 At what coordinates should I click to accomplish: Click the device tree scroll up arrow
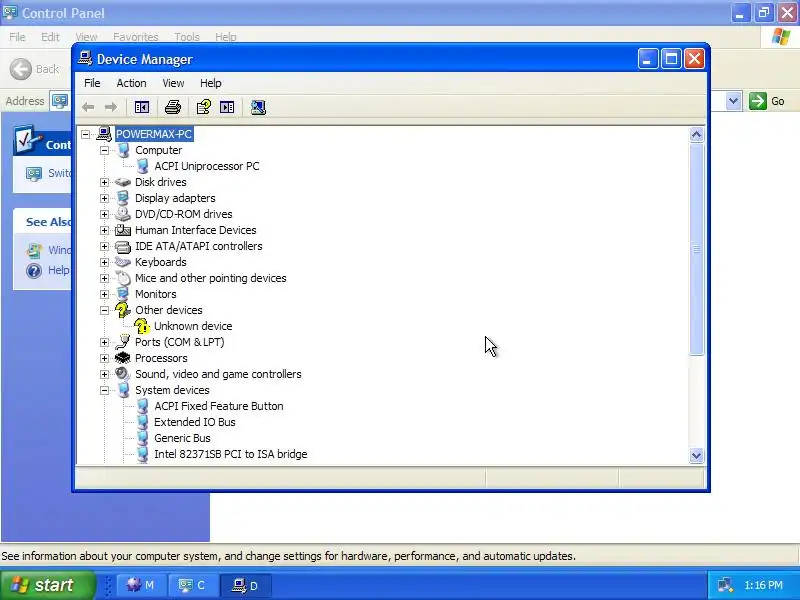696,135
